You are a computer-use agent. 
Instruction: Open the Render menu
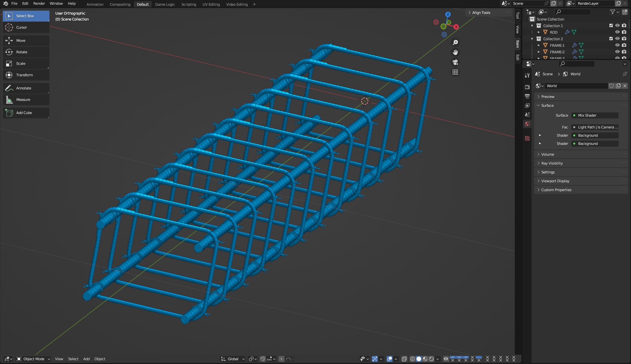39,3
